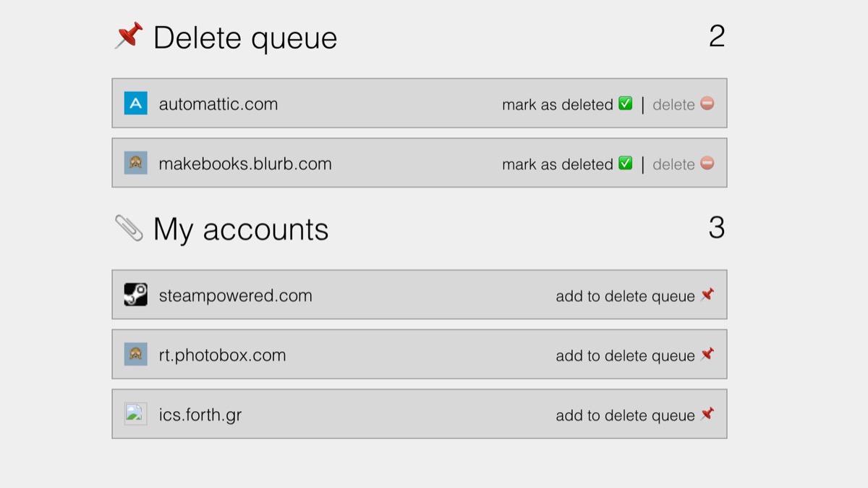This screenshot has height=488, width=868.
Task: Click the paperclip icon beside My accounts
Action: [129, 228]
